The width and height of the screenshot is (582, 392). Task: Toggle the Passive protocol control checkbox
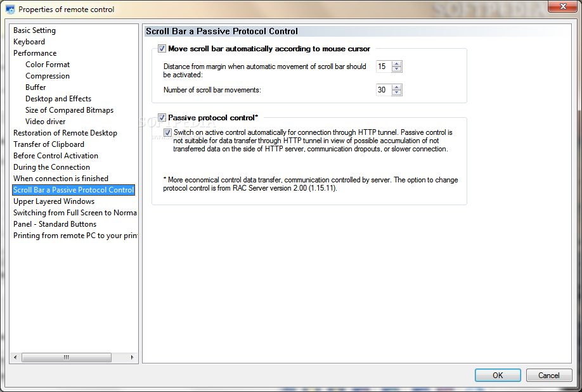coord(162,118)
